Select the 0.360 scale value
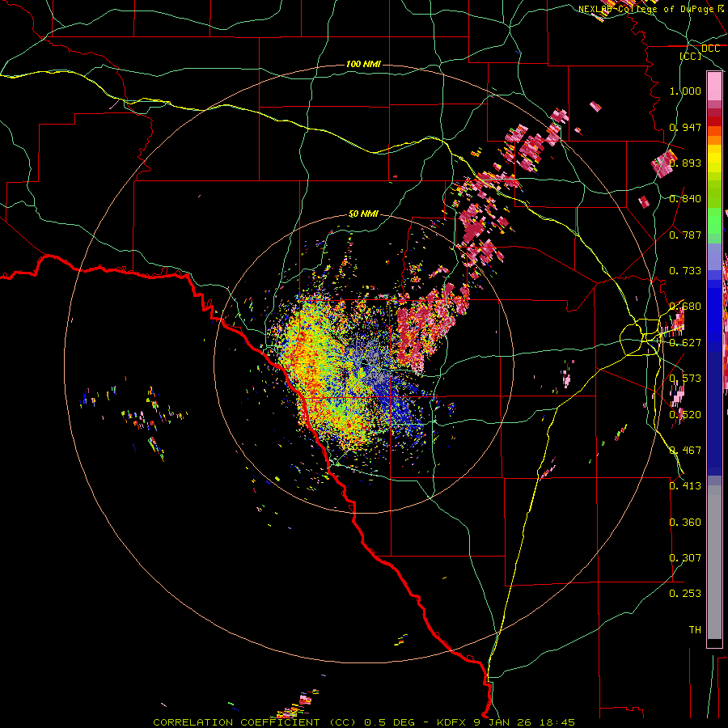 point(685,523)
